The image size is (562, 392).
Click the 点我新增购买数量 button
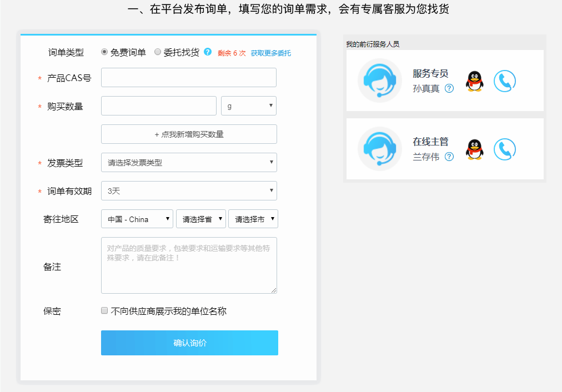click(x=189, y=134)
